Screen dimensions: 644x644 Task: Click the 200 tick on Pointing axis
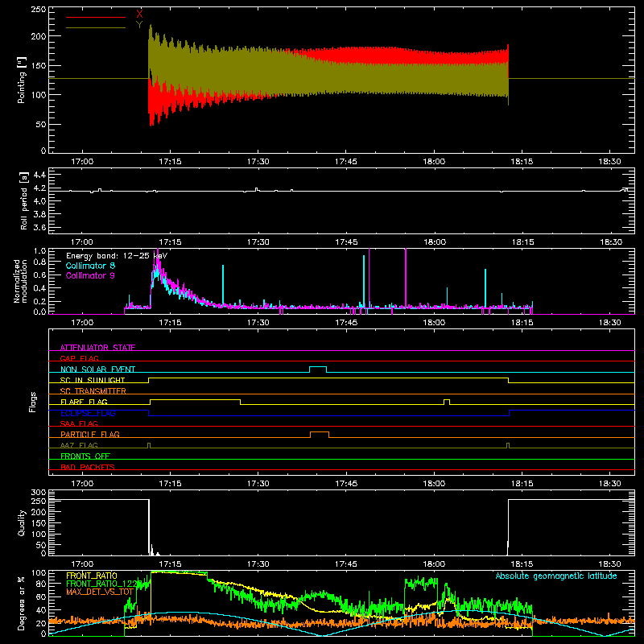[x=39, y=36]
